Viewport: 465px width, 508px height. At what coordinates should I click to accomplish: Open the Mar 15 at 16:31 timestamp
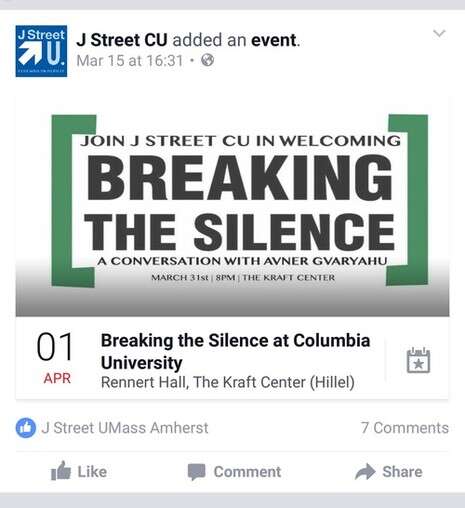(130, 61)
